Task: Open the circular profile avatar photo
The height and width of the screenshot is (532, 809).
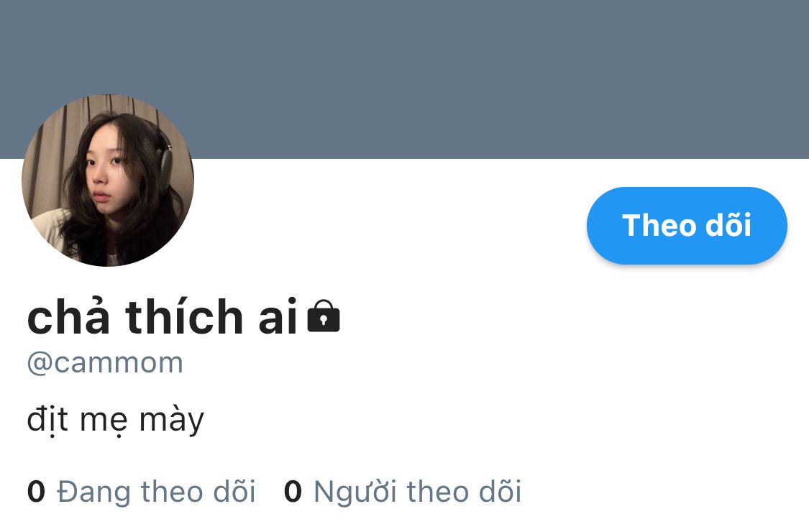Action: 108,180
